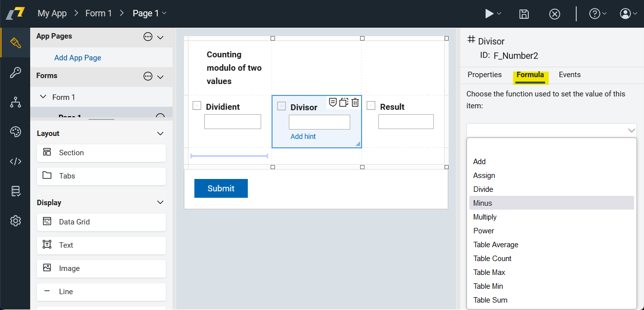644x310 pixels.
Task: Collapse the Form 1 tree node
Action: pos(43,97)
